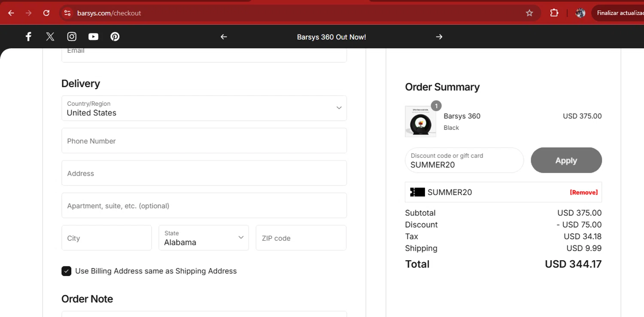The image size is (644, 317).
Task: Click the Barsys 360 product thumbnail
Action: pyautogui.click(x=420, y=122)
